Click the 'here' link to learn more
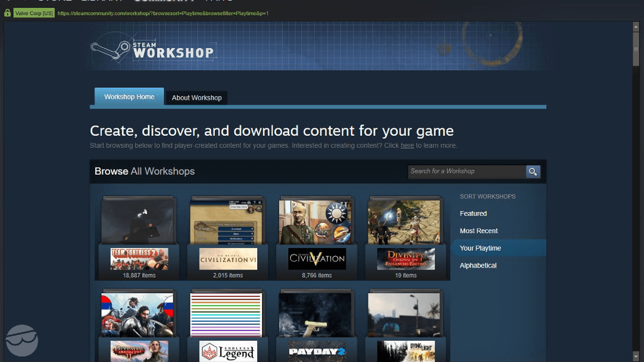 (x=407, y=145)
